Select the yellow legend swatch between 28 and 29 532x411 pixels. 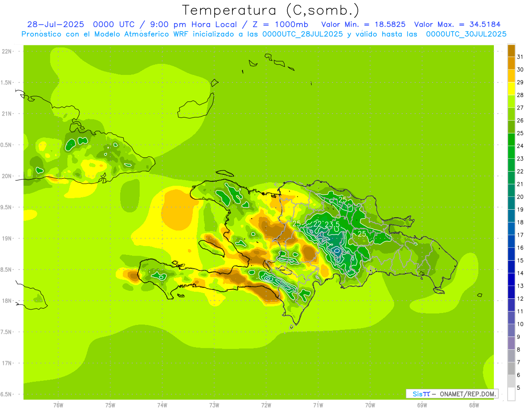pos(511,89)
